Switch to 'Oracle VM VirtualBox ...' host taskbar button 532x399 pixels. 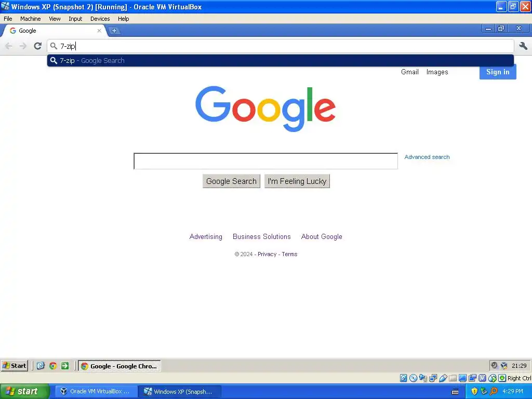[x=96, y=392]
